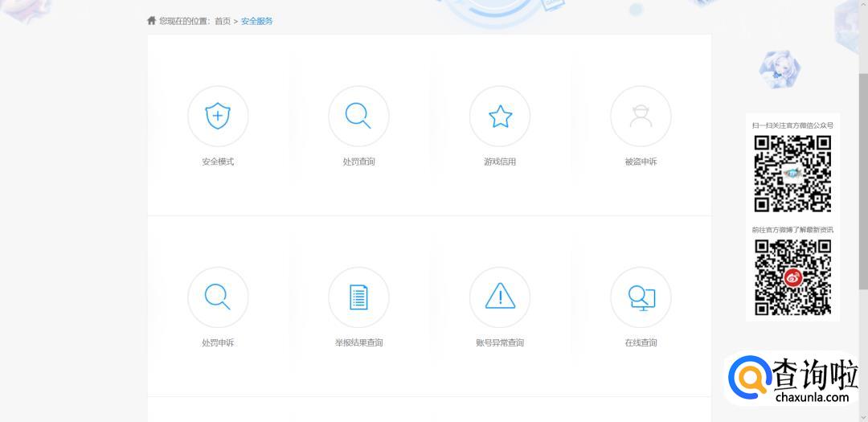This screenshot has width=868, height=422.
Task: Click the 在线查询 label
Action: coord(641,342)
